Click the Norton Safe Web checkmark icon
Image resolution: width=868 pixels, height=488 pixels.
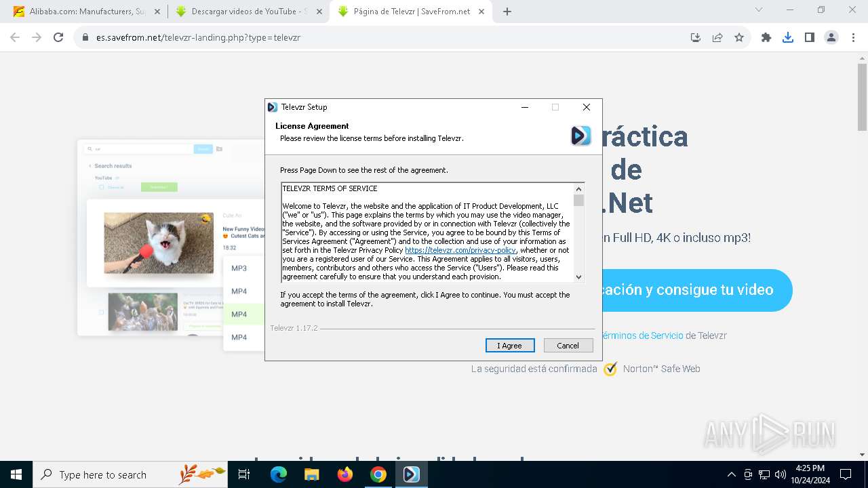610,369
